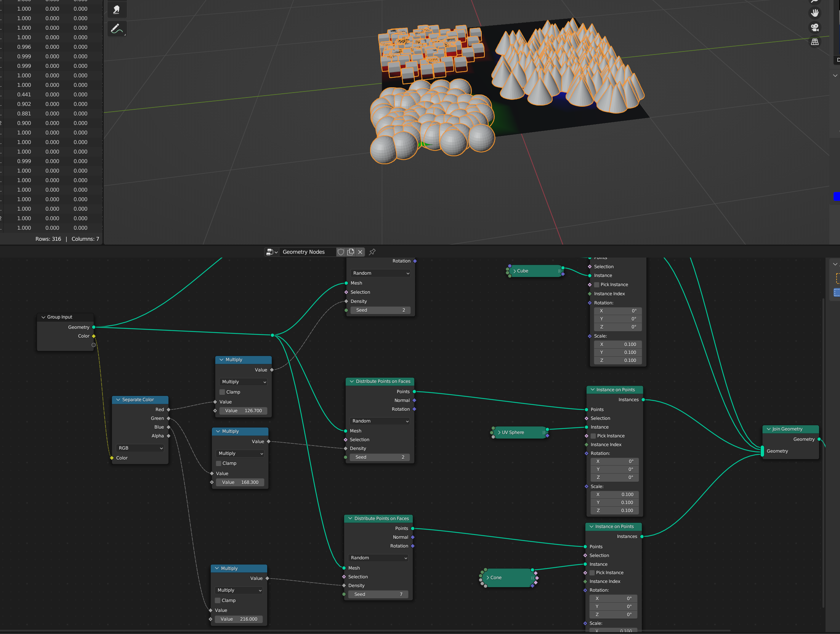This screenshot has height=634, width=840.
Task: Duplicate the Geometry Nodes node group
Action: point(351,252)
